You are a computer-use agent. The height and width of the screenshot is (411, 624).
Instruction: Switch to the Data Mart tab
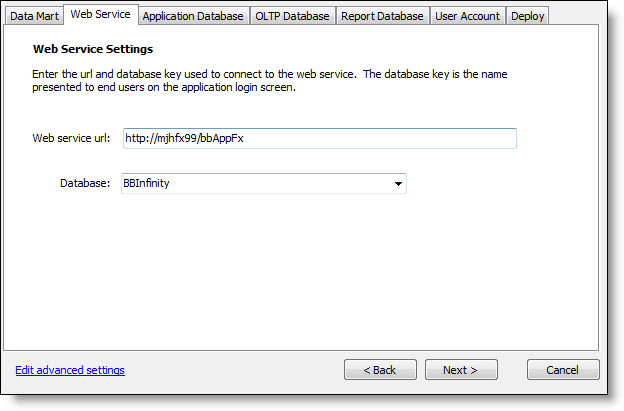point(35,16)
